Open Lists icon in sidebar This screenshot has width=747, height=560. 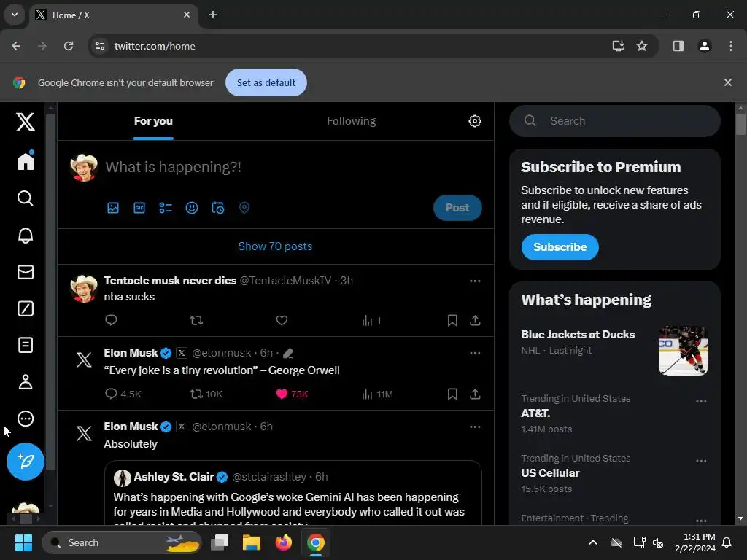pos(26,345)
